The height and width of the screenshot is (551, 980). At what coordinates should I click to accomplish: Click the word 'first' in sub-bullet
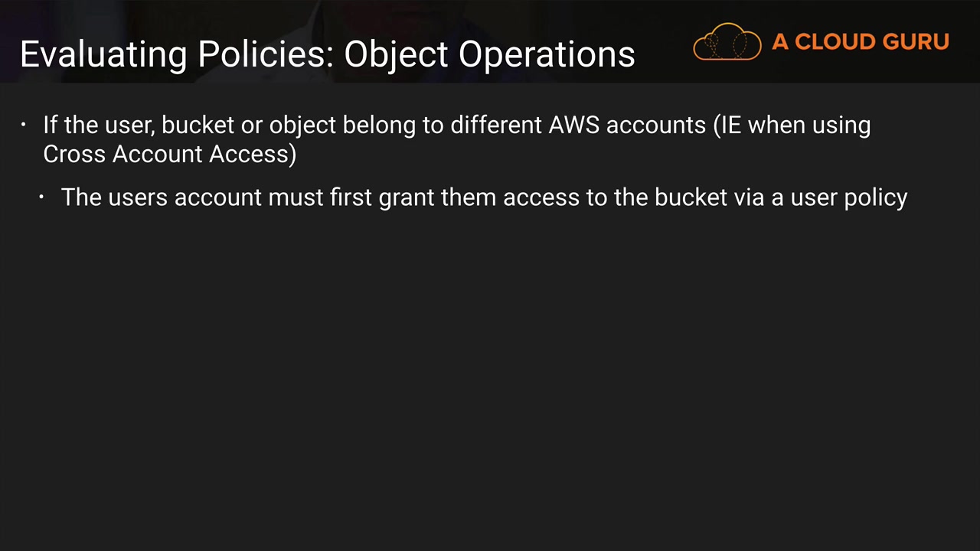pos(350,197)
